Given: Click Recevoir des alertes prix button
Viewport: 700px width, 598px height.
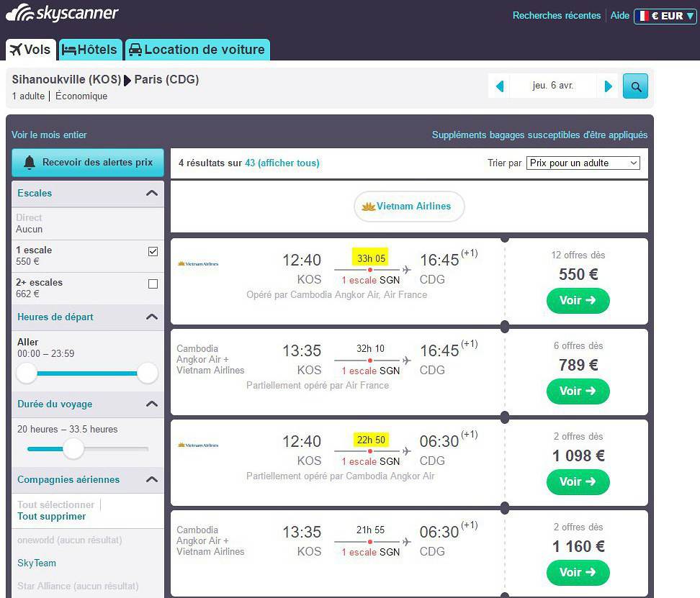Looking at the screenshot, I should pyautogui.click(x=88, y=163).
